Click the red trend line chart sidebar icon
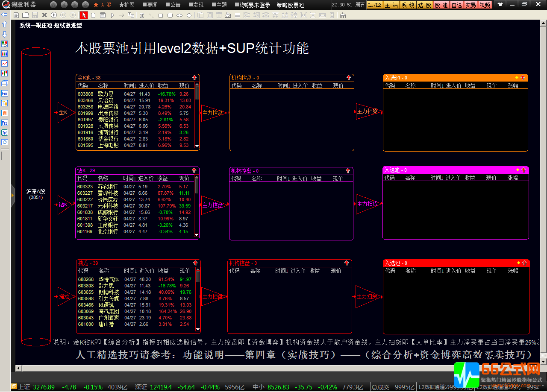 pyautogui.click(x=5, y=63)
